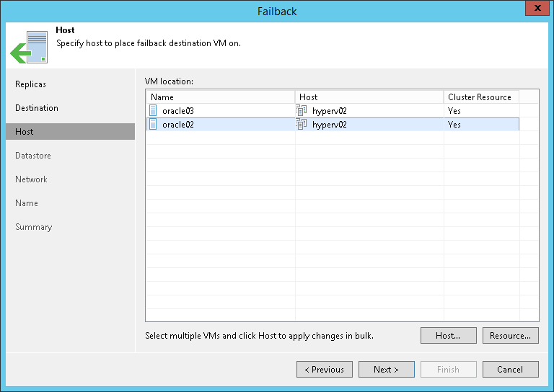
Task: Cancel the Failback wizard
Action: coord(510,370)
